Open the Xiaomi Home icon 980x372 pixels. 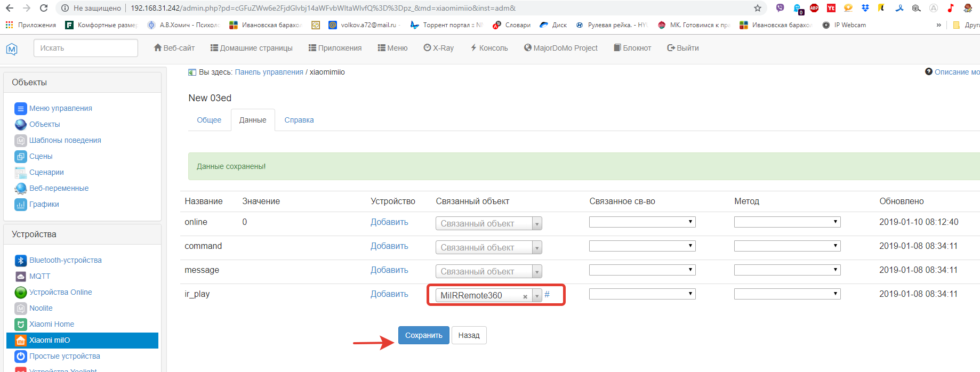pyautogui.click(x=21, y=324)
